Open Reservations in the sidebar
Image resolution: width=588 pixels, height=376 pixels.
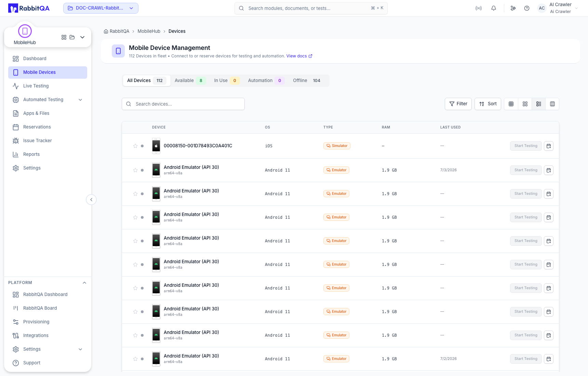coord(48,127)
